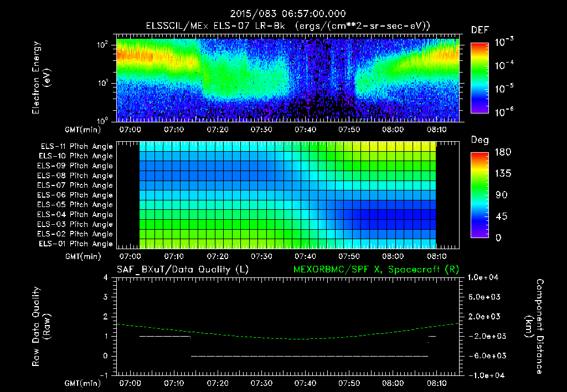Screen dimensions: 567x392
Task: Select ELS-11 Pitch Angle row label
Action: click(76, 147)
